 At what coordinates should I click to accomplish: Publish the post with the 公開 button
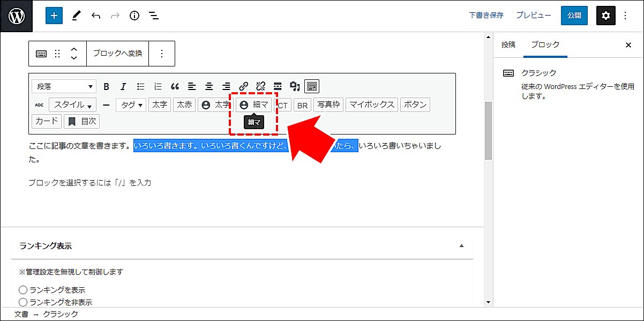pos(574,16)
